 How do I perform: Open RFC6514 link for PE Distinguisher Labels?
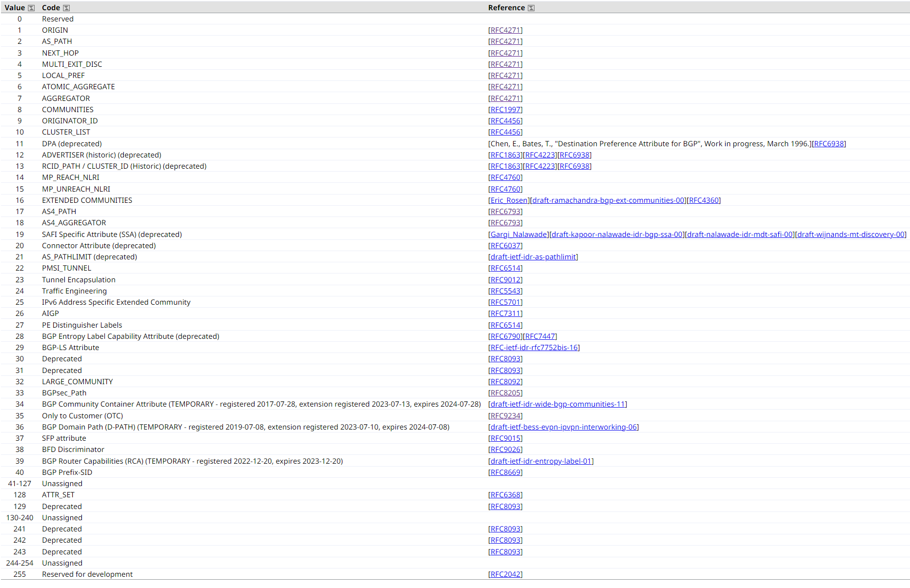[505, 325]
